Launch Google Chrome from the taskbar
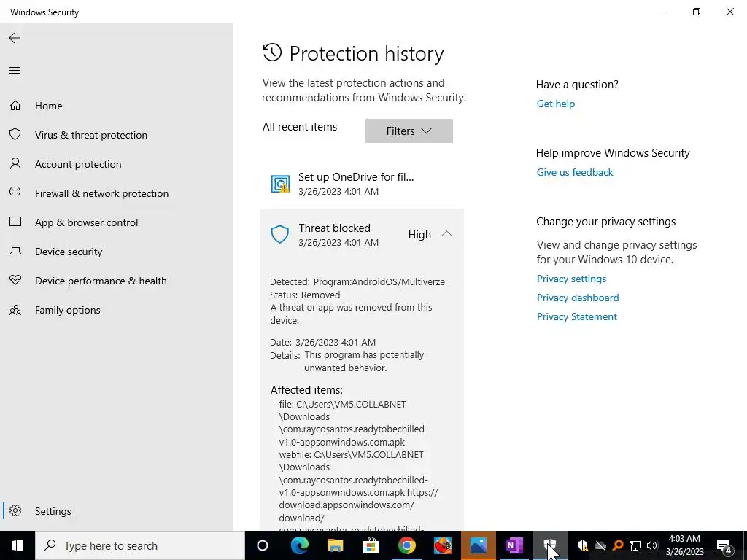This screenshot has height=560, width=747. tap(407, 545)
